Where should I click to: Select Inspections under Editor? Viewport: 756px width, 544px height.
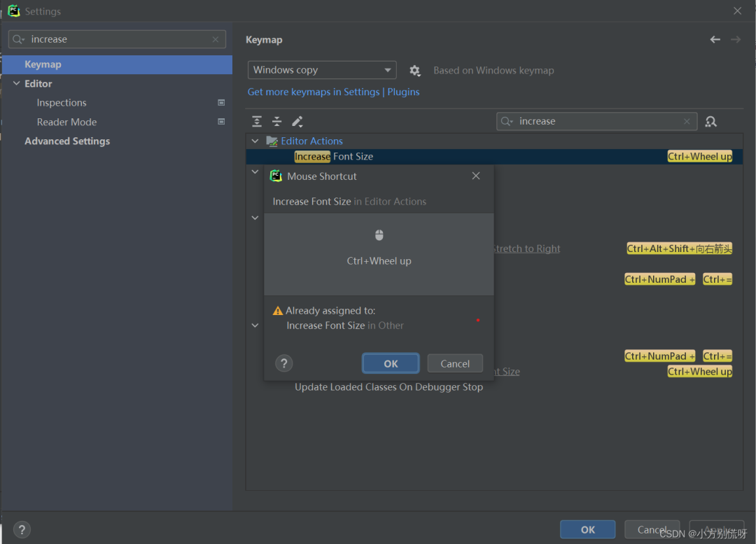click(62, 103)
